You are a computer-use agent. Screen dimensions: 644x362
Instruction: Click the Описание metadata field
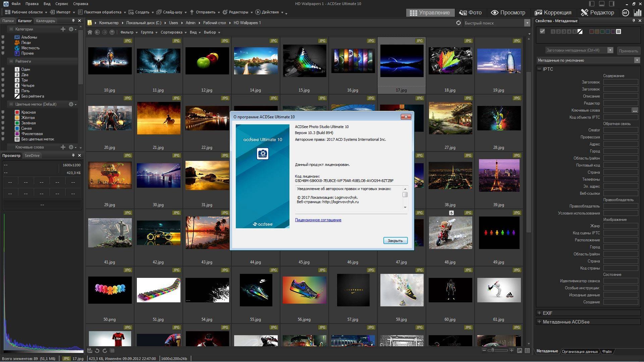621,96
